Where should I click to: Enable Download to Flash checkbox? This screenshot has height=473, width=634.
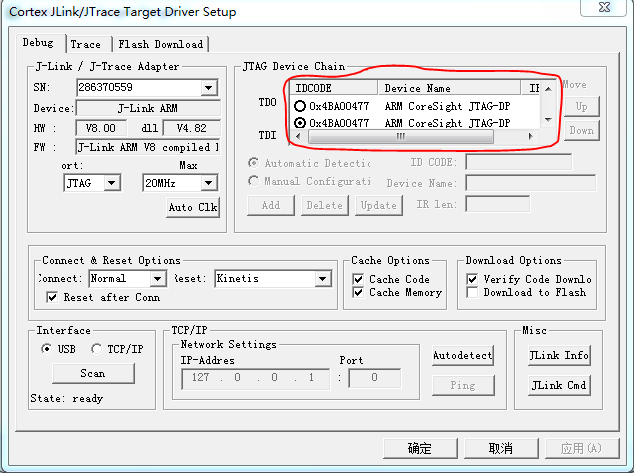pos(472,292)
